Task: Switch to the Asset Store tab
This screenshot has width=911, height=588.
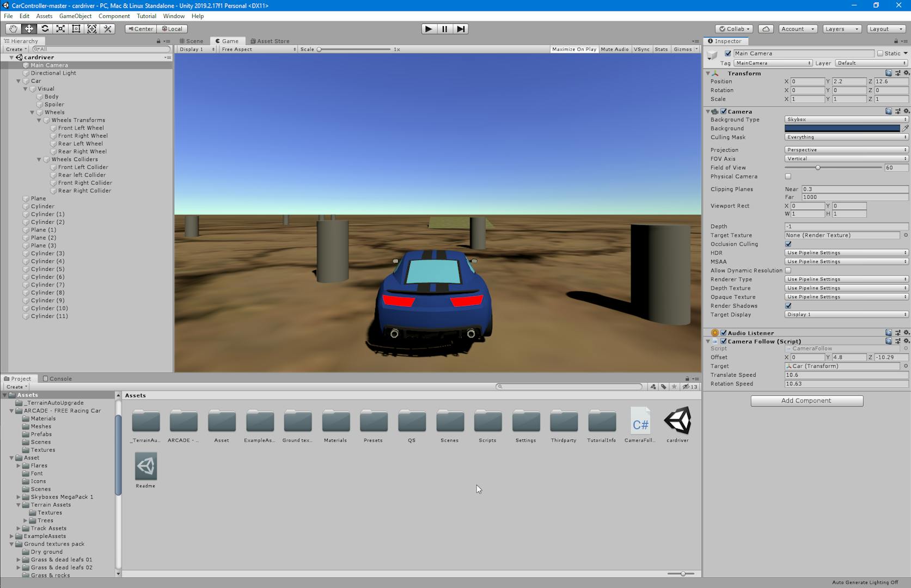Action: (270, 41)
